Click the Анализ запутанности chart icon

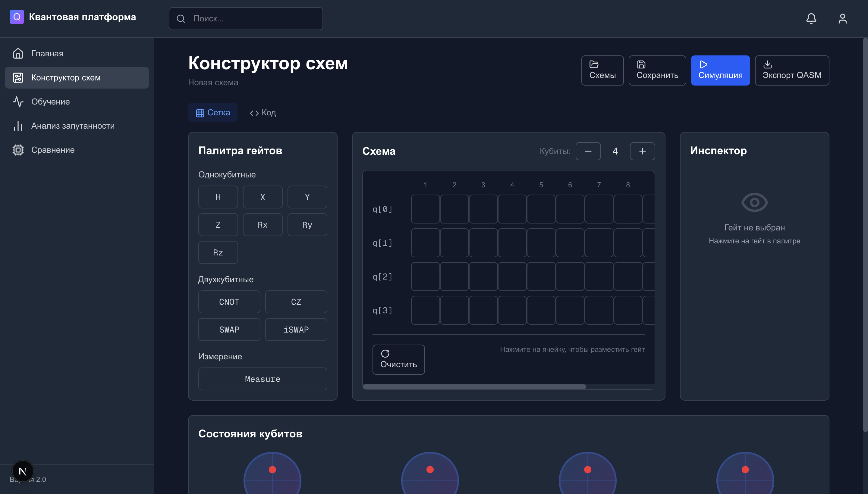tap(18, 126)
